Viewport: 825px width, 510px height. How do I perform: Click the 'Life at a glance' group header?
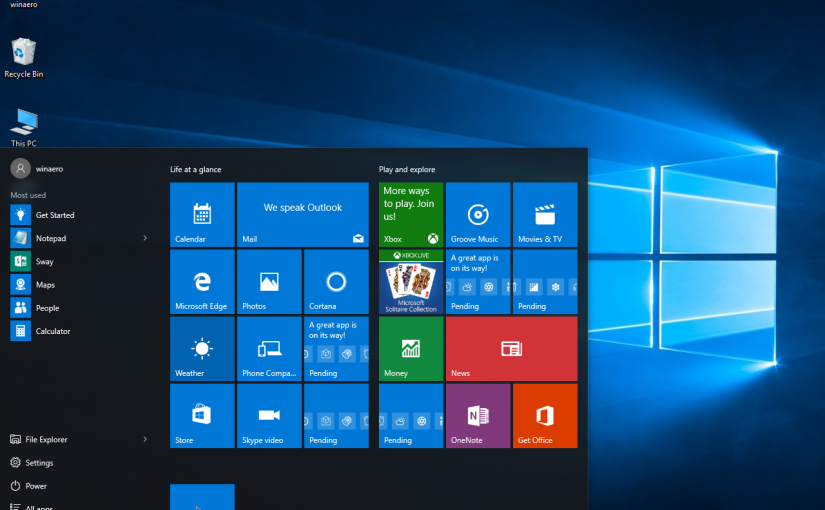tap(195, 169)
